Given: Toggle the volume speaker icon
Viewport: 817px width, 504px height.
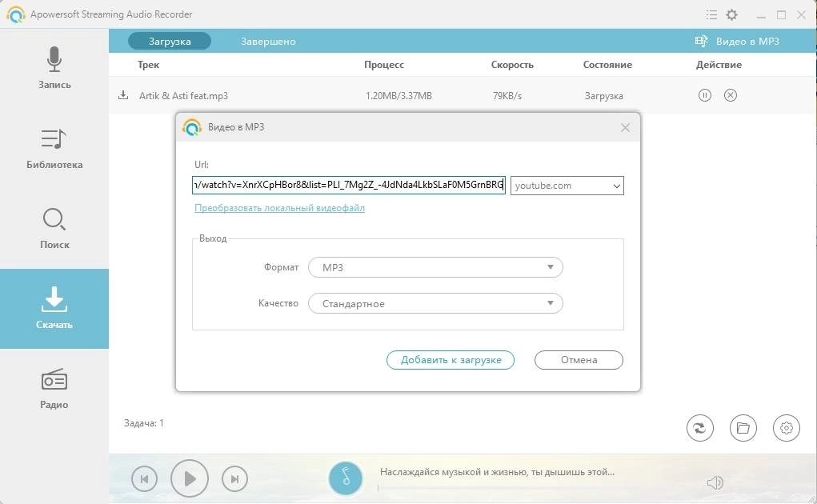Looking at the screenshot, I should click(x=715, y=482).
